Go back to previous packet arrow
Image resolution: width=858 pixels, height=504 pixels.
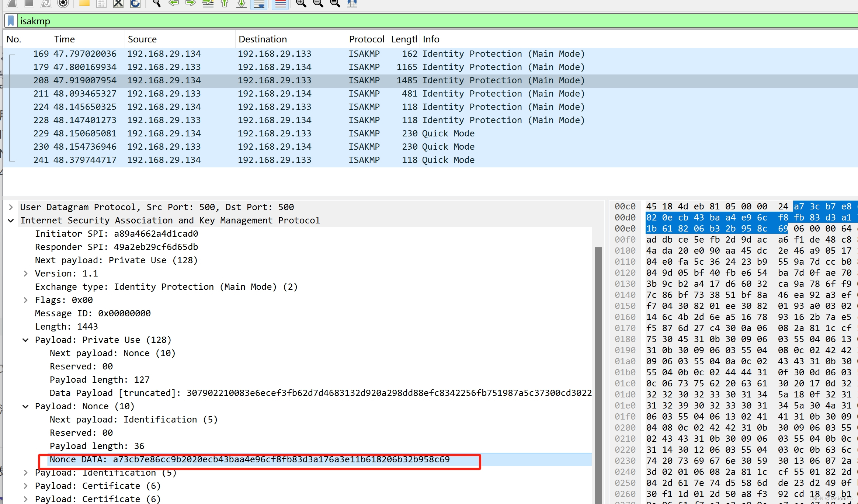174,3
